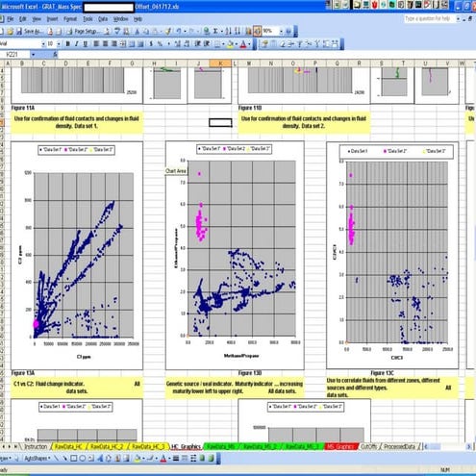Viewport: 476px width, 476px height.
Task: Toggle Center alignment for the cell
Action: [x=105, y=44]
